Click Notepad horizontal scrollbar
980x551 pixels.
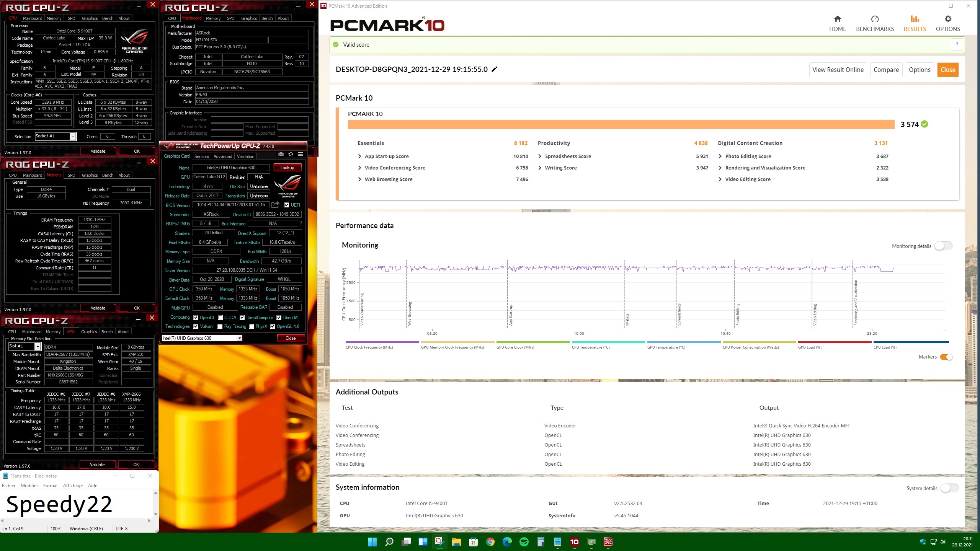point(75,521)
